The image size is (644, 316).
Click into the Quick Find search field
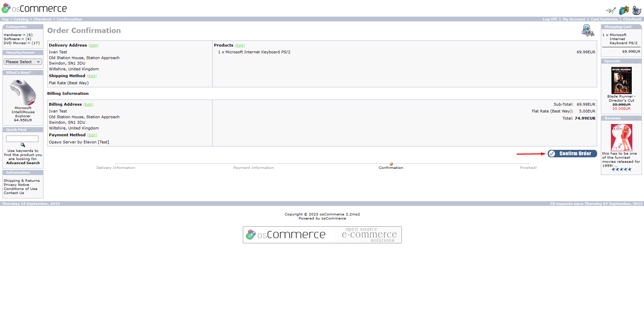[x=22, y=139]
